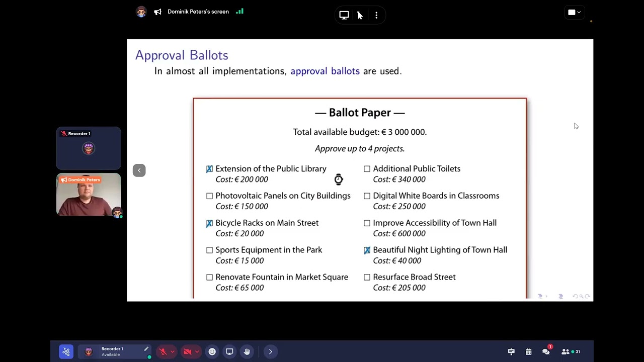Screen dimensions: 644x362
Task: Open the layout view dropdown at top right
Action: [575, 13]
